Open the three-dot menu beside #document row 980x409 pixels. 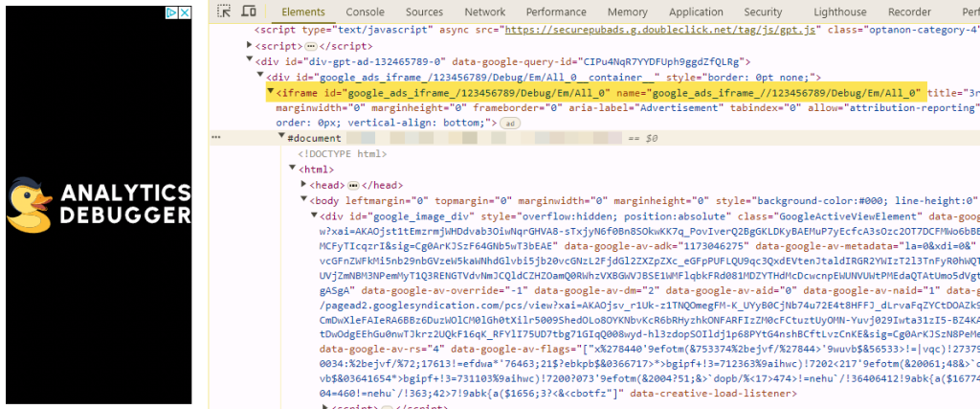(x=215, y=138)
